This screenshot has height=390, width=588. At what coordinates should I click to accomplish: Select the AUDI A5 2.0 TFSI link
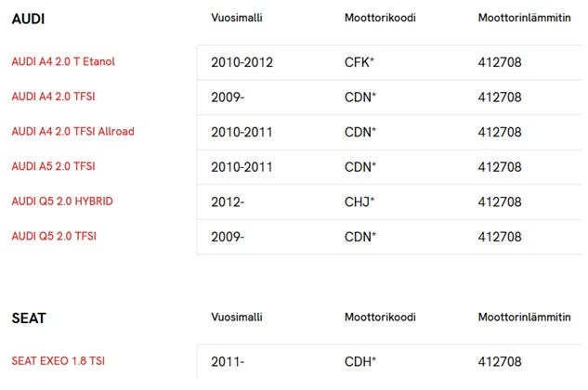pos(53,166)
